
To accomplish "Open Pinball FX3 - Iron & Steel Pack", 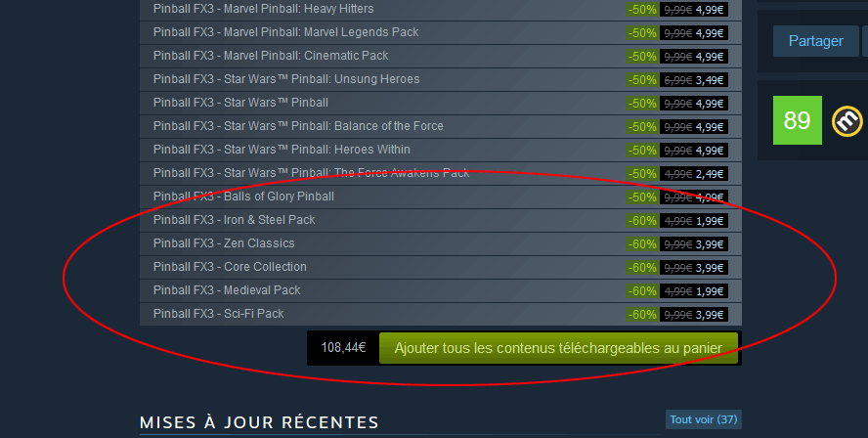I will 441,220.
